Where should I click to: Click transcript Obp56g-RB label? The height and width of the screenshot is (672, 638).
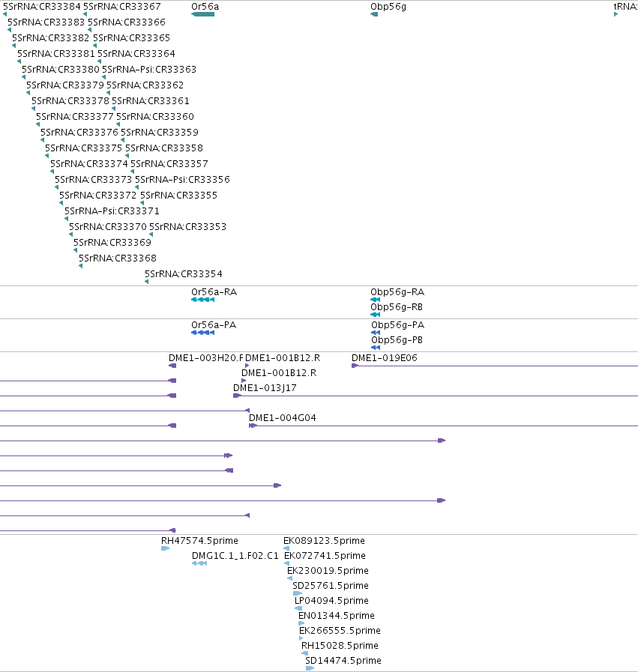coord(397,307)
